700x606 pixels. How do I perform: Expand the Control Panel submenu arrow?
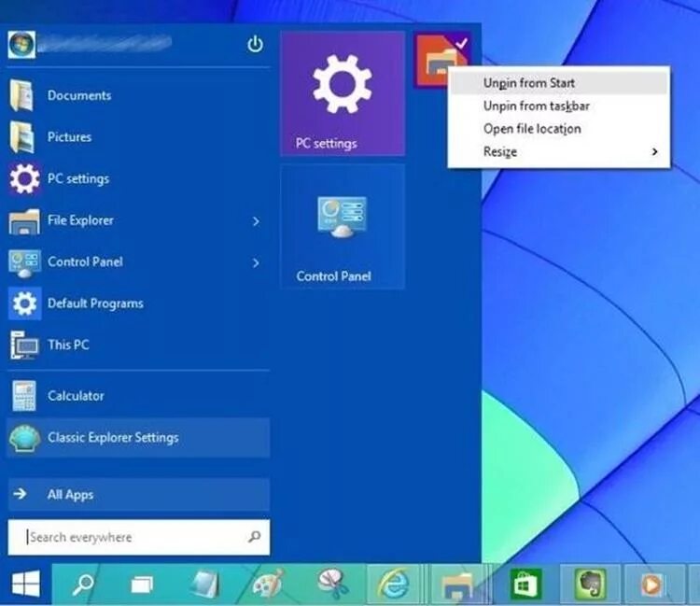click(x=256, y=262)
